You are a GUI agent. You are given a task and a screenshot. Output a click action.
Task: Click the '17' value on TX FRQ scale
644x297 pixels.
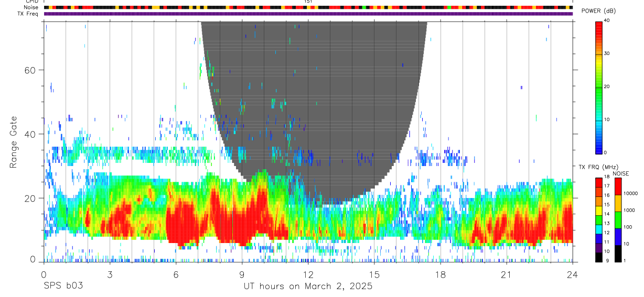click(607, 186)
